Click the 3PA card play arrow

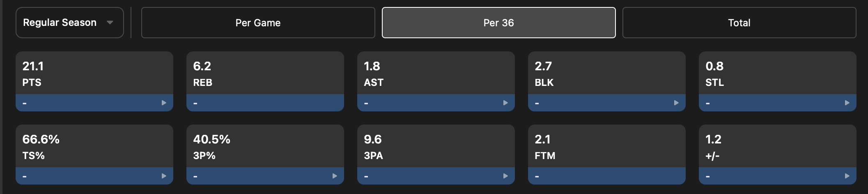pyautogui.click(x=505, y=176)
